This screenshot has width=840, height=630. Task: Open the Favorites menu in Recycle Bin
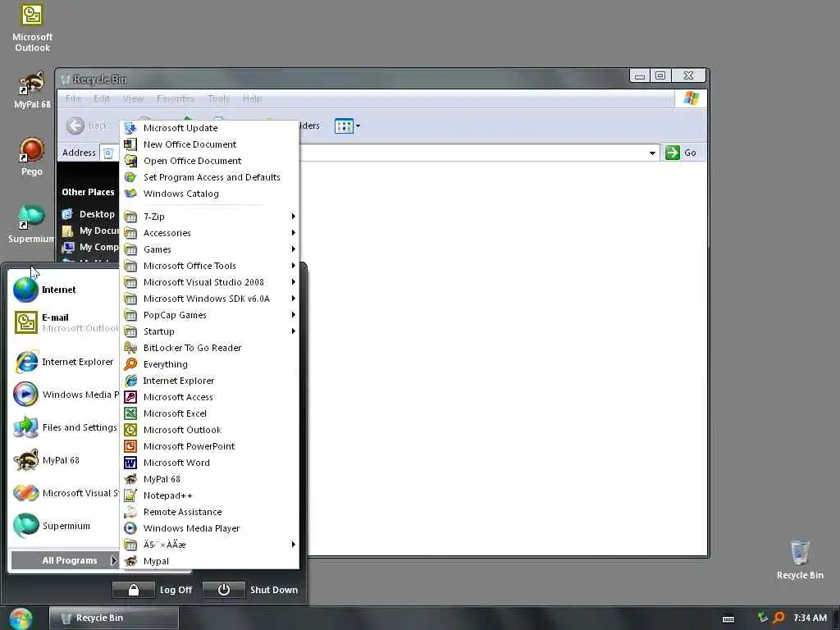[x=176, y=98]
